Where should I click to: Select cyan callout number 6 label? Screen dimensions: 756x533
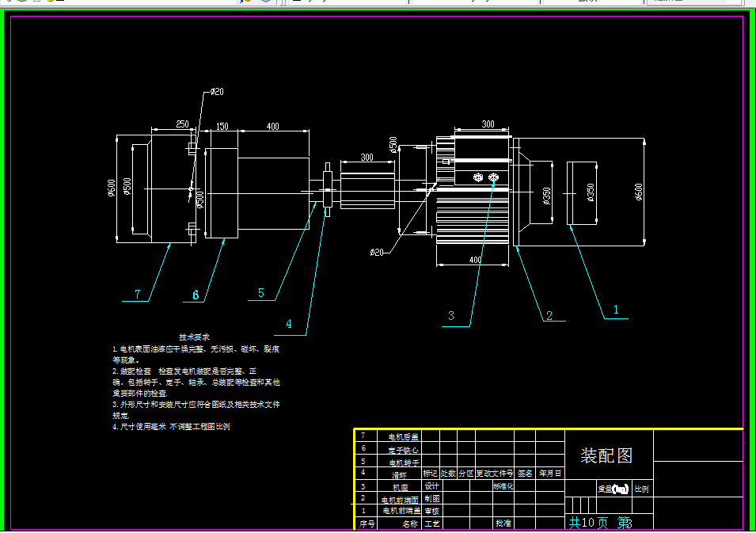pyautogui.click(x=196, y=295)
